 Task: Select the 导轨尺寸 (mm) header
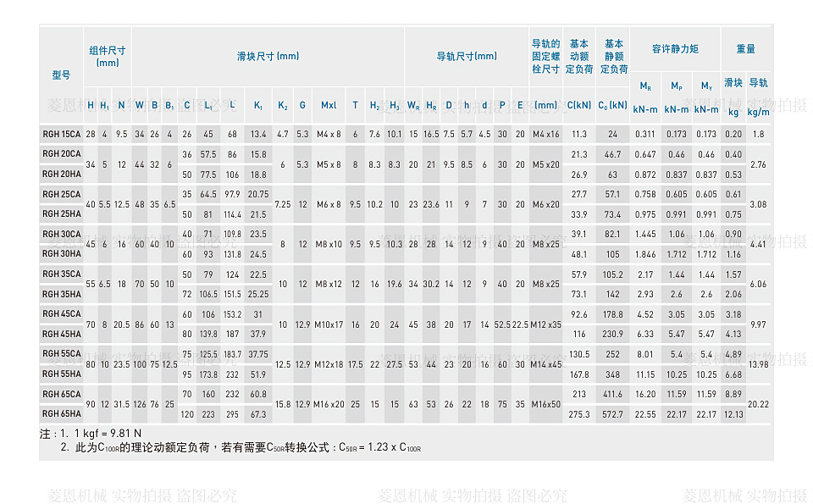coord(467,57)
